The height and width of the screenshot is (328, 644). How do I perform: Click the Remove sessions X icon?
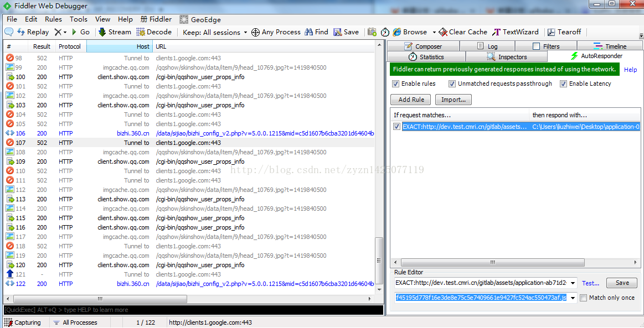[x=58, y=32]
